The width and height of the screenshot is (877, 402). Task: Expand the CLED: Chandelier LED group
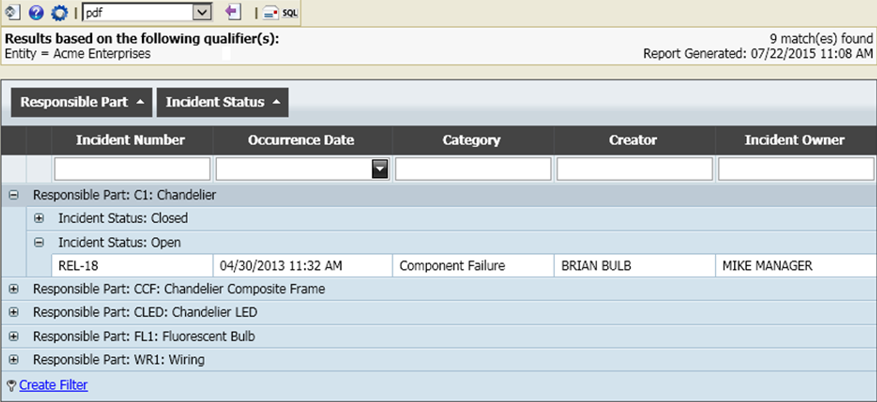(x=14, y=312)
